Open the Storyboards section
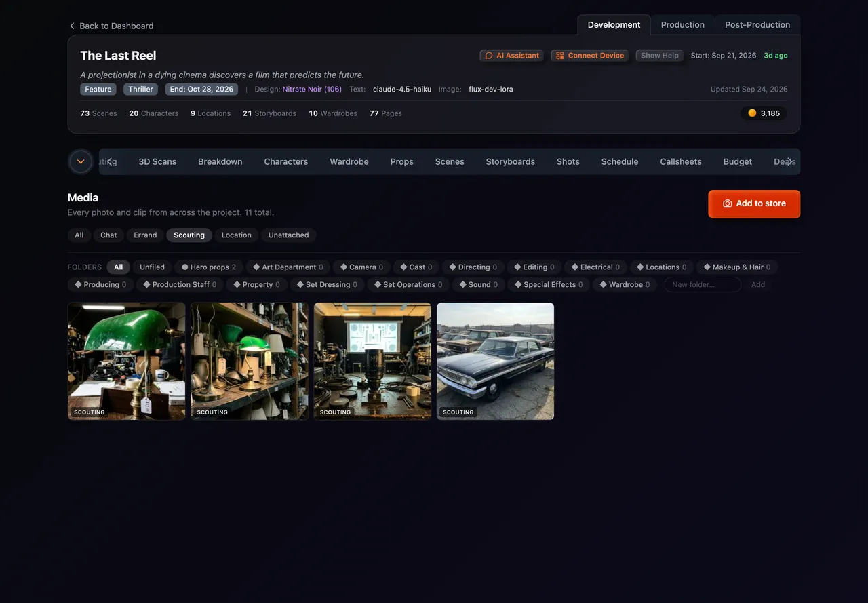Viewport: 868px width, 603px height. (x=510, y=161)
